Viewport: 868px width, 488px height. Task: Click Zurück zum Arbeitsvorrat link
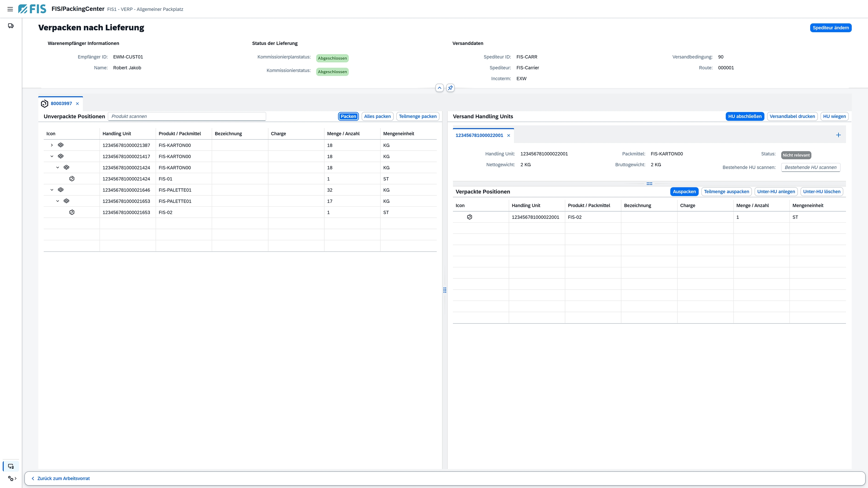[63, 478]
